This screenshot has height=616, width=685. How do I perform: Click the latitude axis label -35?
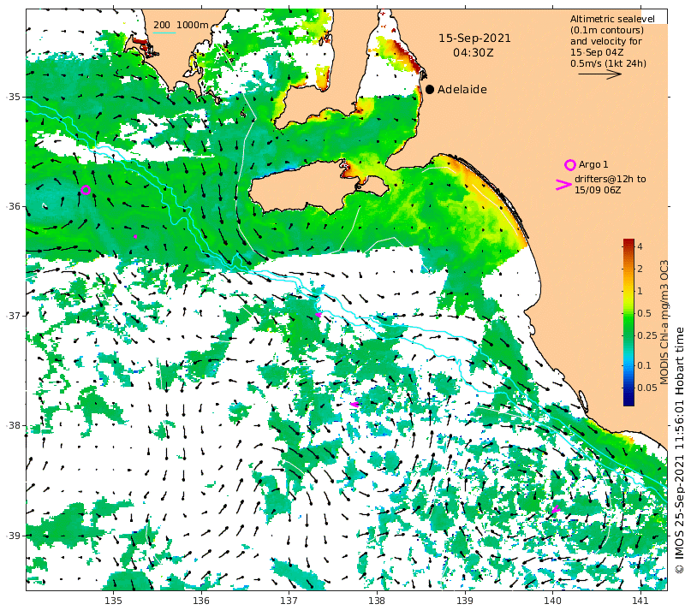(x=14, y=97)
